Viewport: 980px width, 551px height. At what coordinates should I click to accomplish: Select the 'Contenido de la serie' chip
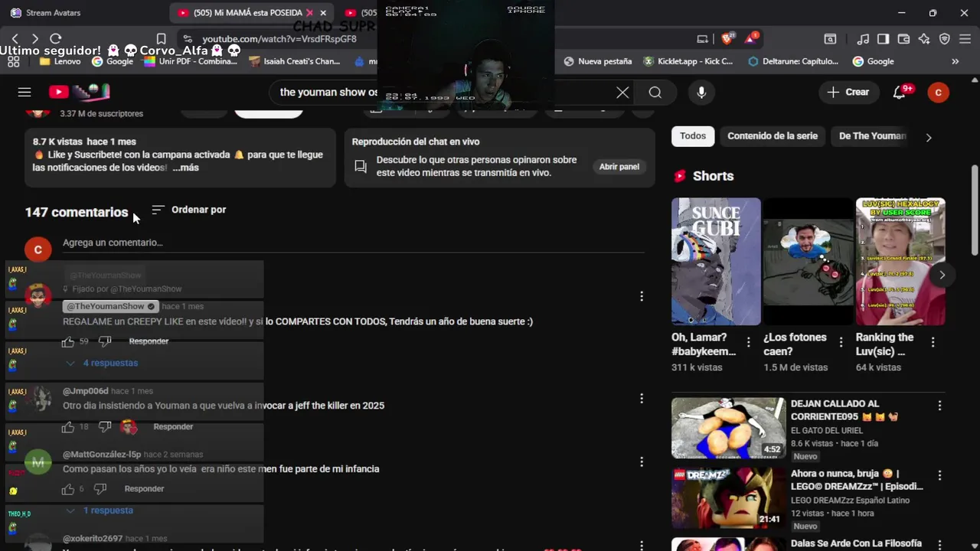773,136
